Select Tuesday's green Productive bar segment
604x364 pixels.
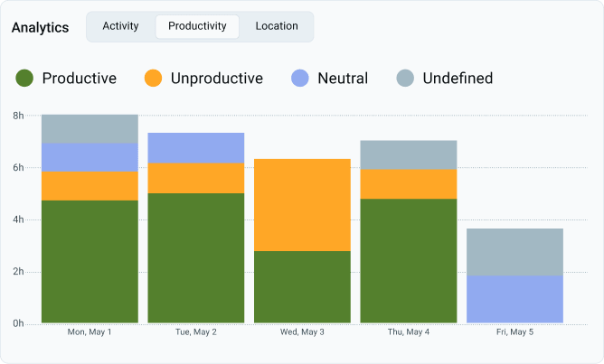(196, 257)
